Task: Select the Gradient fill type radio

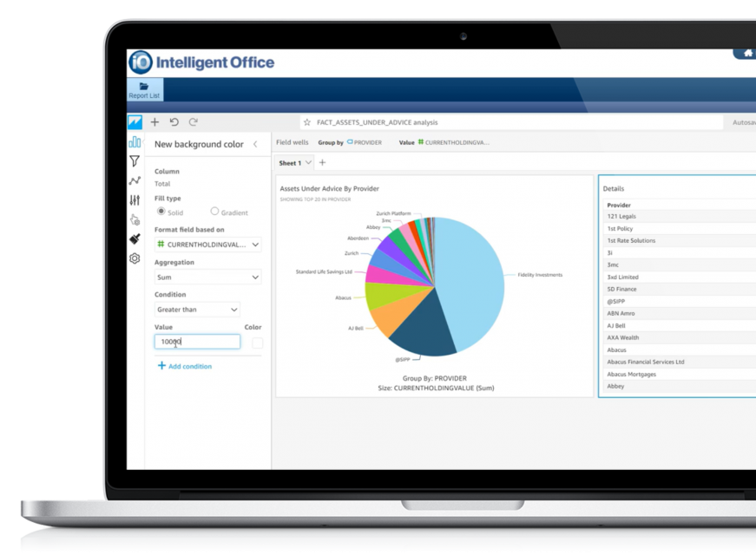Action: [214, 212]
